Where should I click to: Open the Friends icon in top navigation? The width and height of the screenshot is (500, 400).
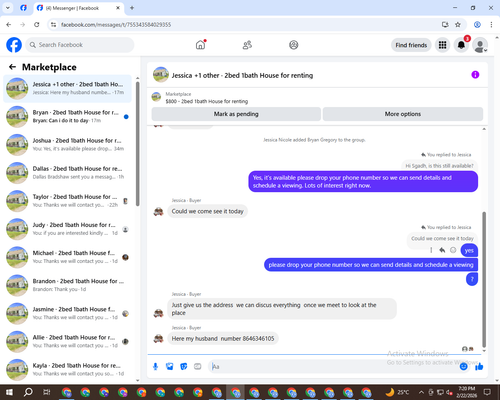(247, 45)
